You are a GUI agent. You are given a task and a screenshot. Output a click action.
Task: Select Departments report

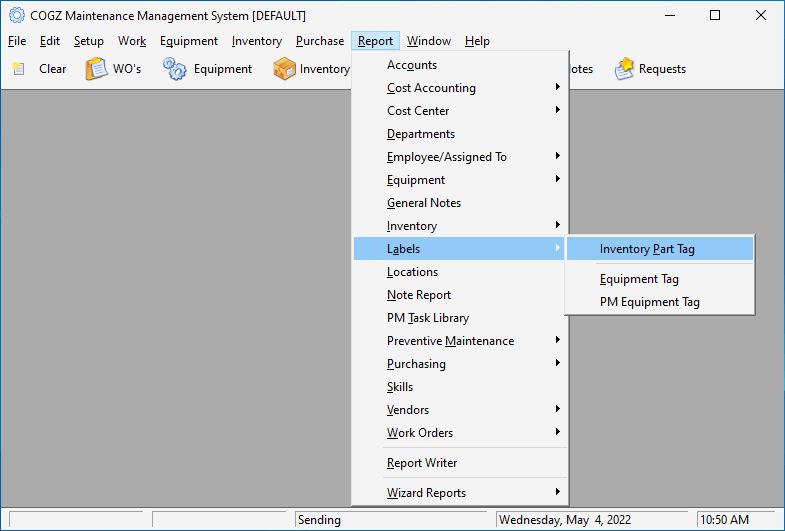(x=460, y=134)
